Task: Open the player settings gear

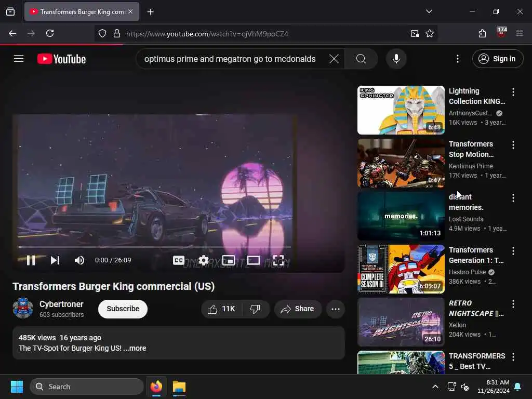Action: tap(204, 260)
